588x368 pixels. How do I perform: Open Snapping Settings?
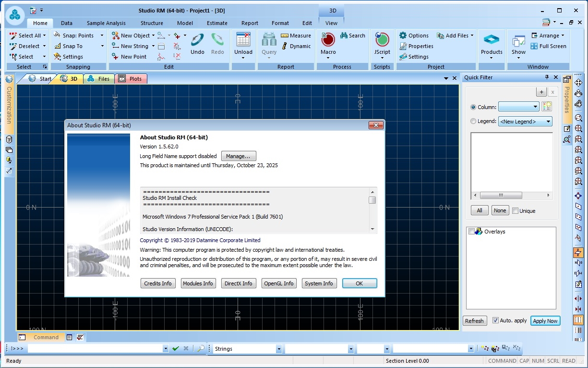(68, 57)
